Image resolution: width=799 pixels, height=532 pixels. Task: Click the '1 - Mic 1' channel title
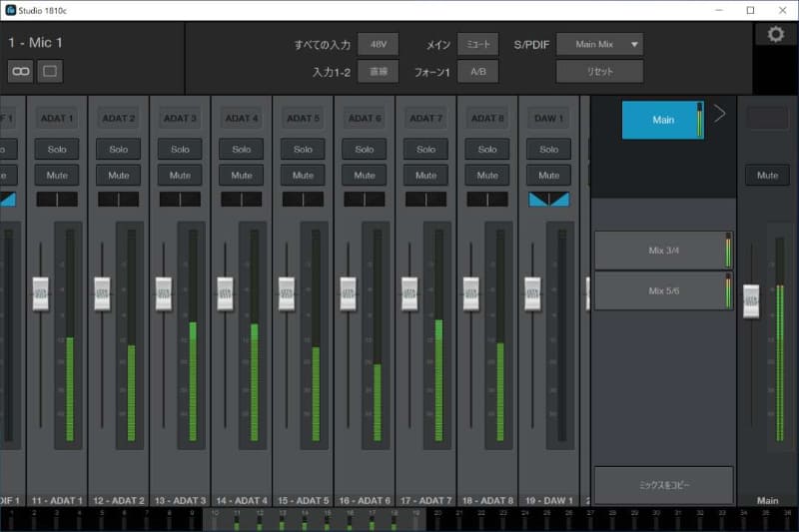pyautogui.click(x=35, y=43)
